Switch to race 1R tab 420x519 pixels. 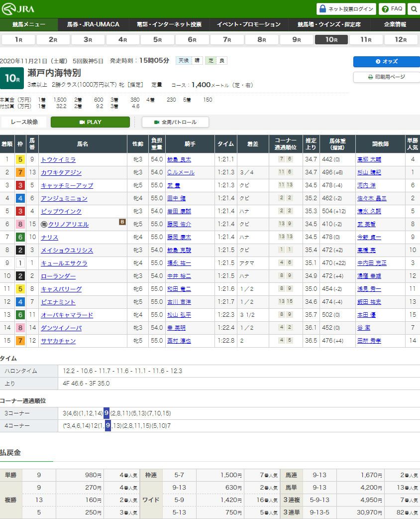[18, 40]
